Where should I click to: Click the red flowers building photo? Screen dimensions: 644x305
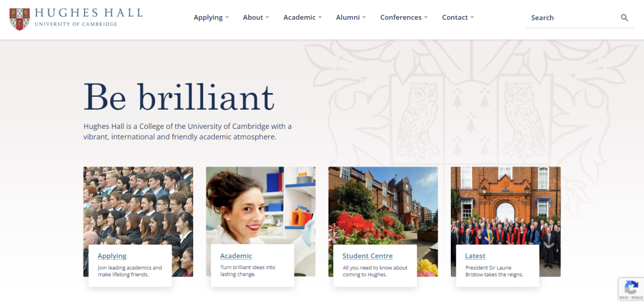[383, 205]
